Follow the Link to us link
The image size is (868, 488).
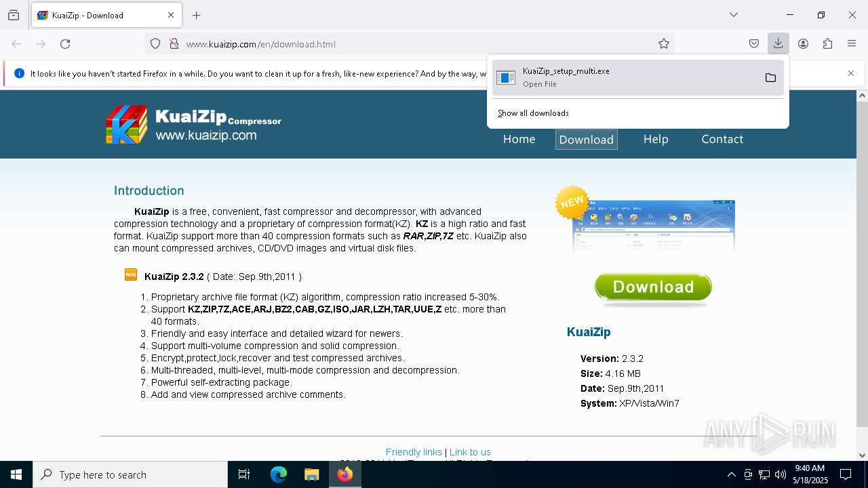click(x=470, y=452)
